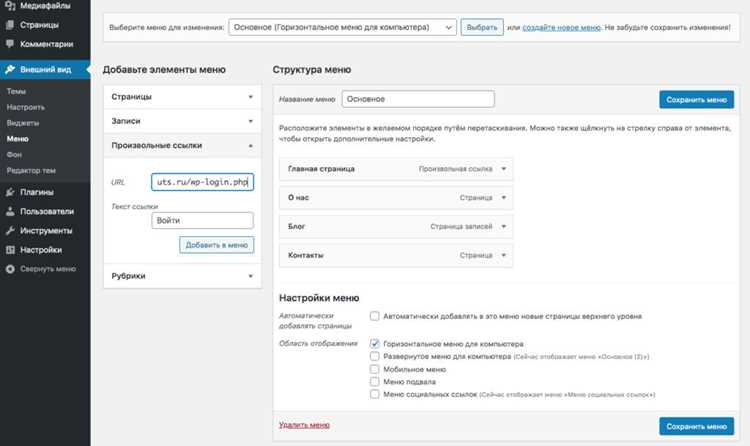Click the bottom Сохранить меню button
Screen dimensions: 750x446
696,426
